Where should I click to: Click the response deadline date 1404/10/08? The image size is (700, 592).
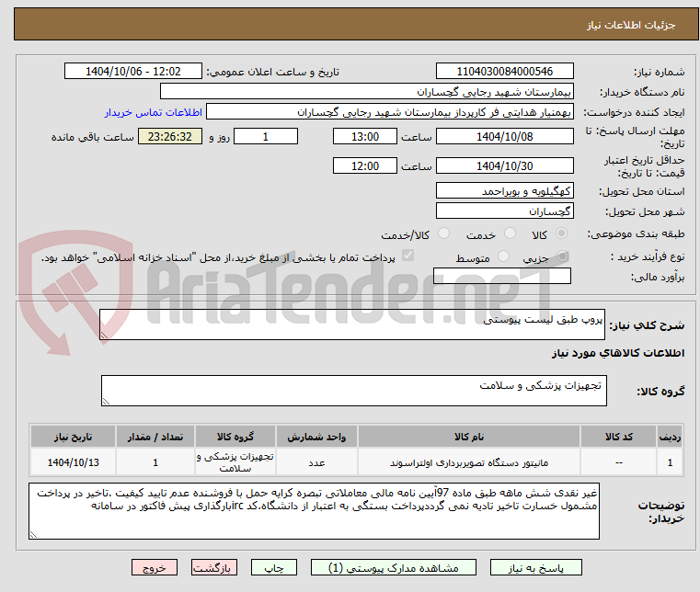pos(504,136)
